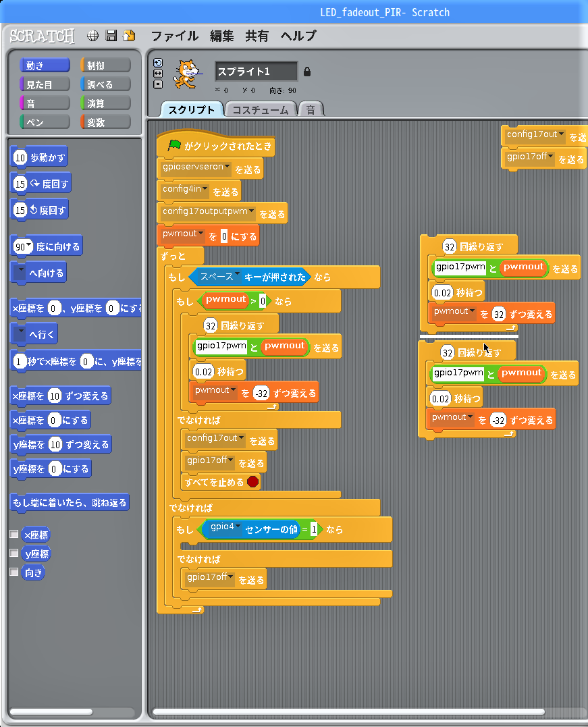Open the gpioserveron message dropdown

[228, 167]
